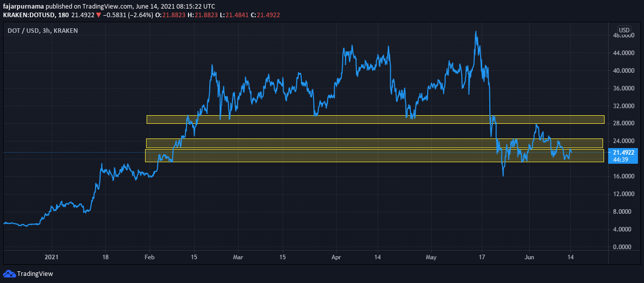This screenshot has height=283, width=644.
Task: Open the USD currency selector on price axis
Action: 624,29
